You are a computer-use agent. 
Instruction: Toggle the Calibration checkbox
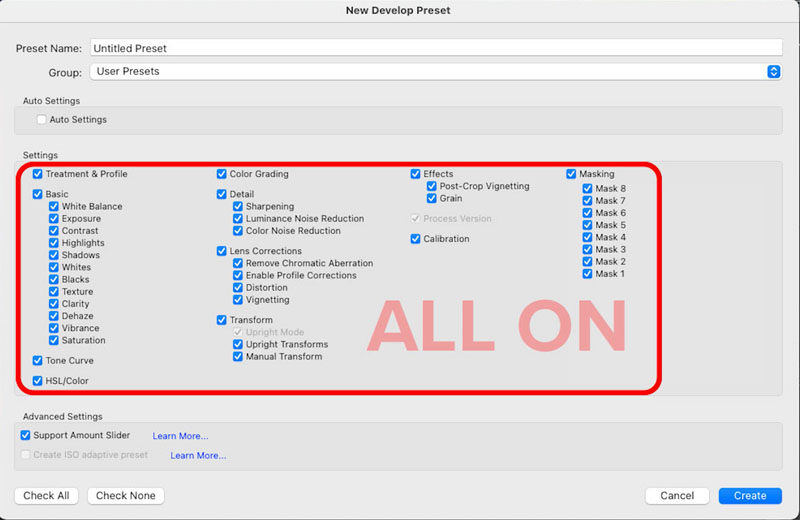415,239
